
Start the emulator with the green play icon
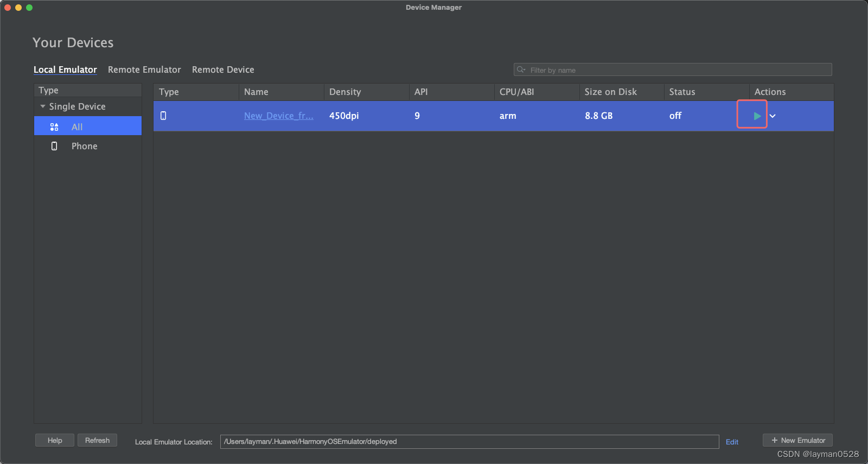757,116
